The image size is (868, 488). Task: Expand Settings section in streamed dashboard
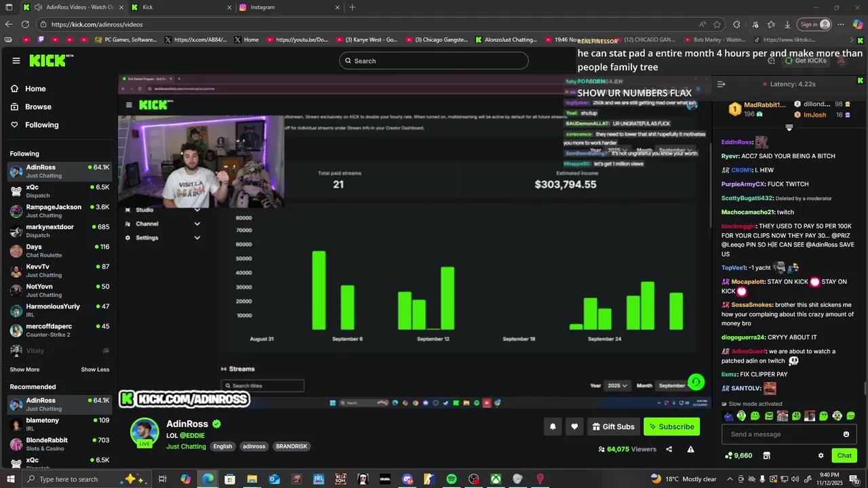coord(163,238)
